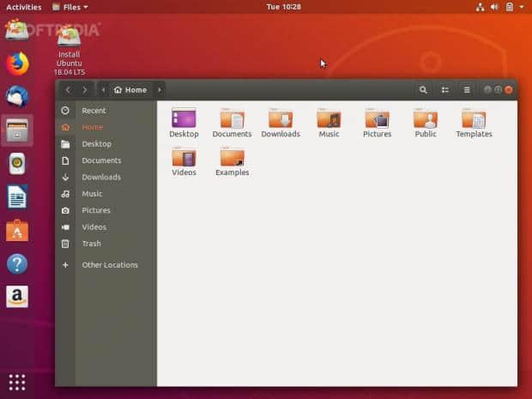The image size is (532, 399).
Task: Go forward with the right arrow button
Action: pyautogui.click(x=84, y=89)
